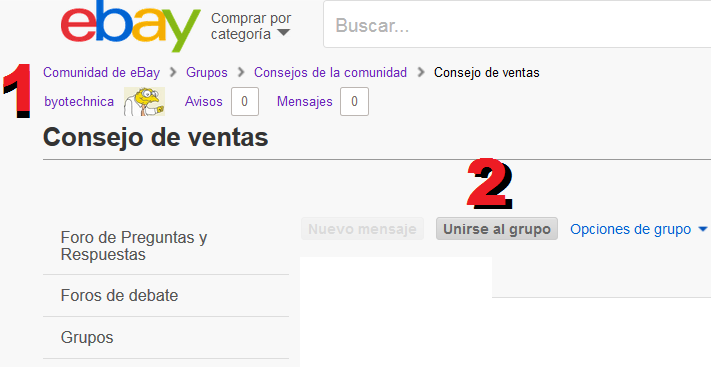Expand the Opciones de grupo menu
Viewport: 711px width, 367px height.
click(x=638, y=230)
